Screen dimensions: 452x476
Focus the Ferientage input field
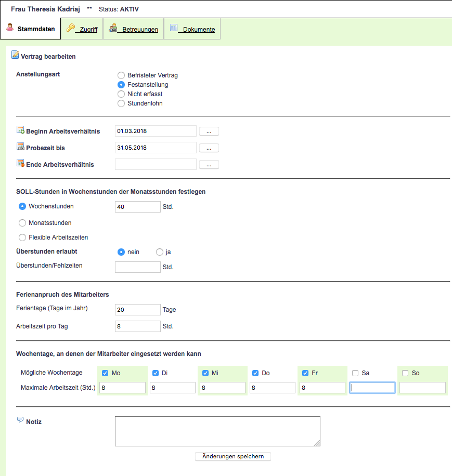tap(138, 310)
